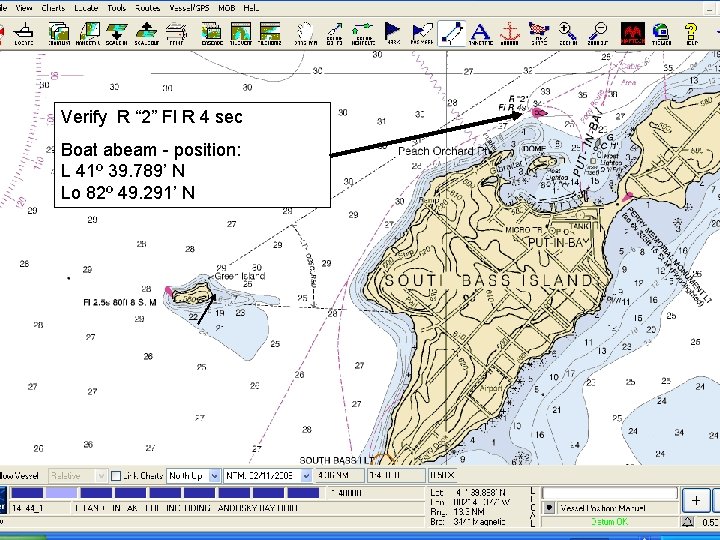Click the SOUTH BASS LT label
The image size is (720, 540).
pyautogui.click(x=337, y=460)
